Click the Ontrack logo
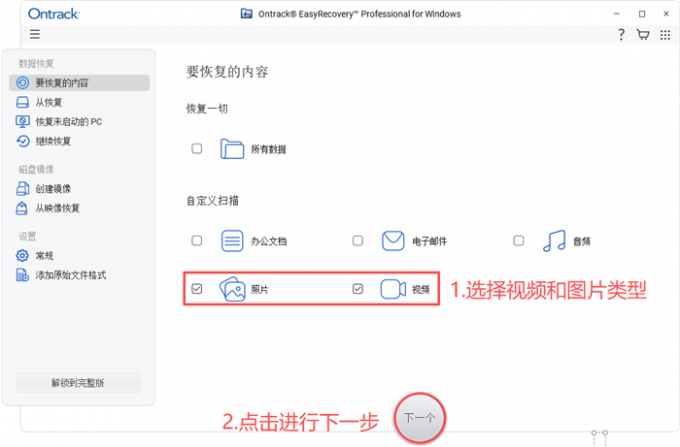 tap(54, 14)
